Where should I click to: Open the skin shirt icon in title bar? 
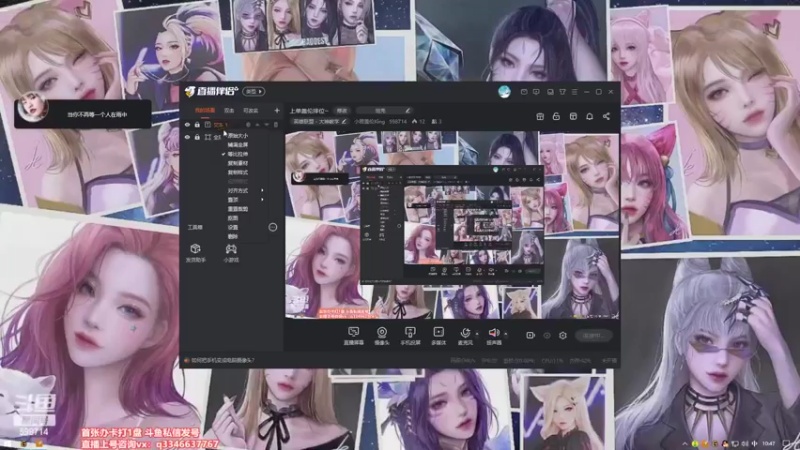coord(562,92)
